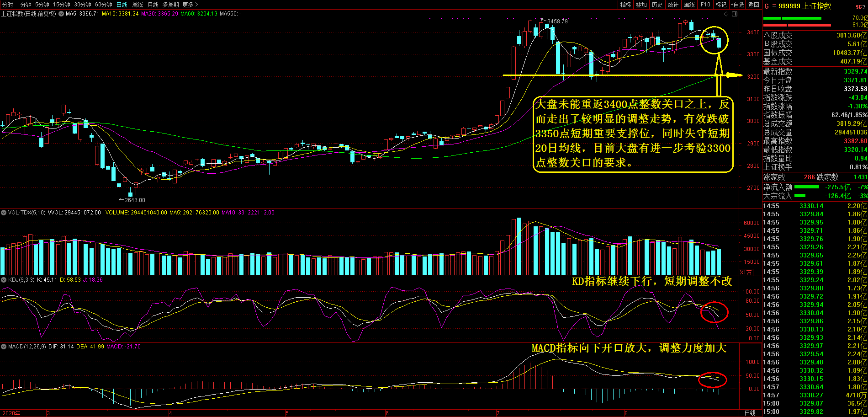This screenshot has height=417, width=868.
Task: Click the 14:57 tick with 4718万
Action: click(x=815, y=395)
